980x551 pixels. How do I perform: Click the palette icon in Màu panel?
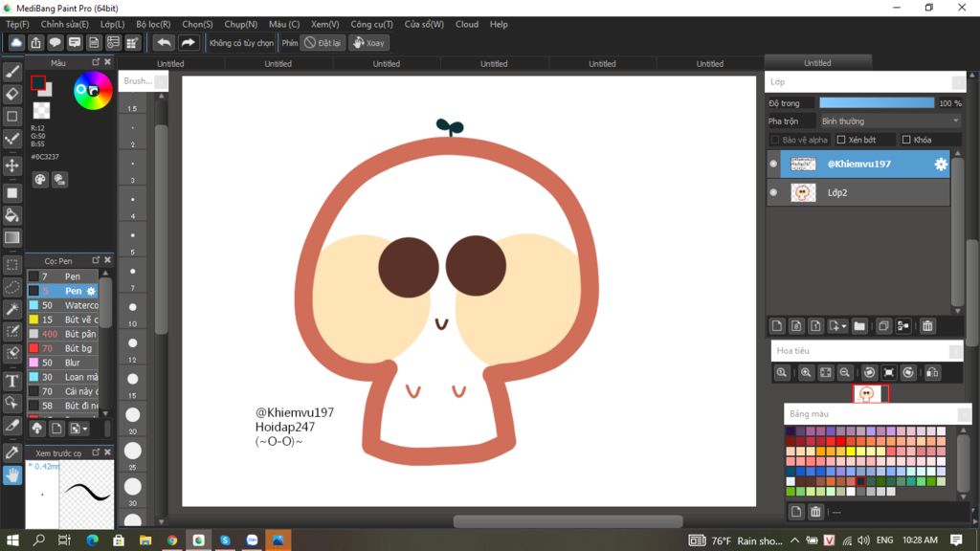[40, 180]
